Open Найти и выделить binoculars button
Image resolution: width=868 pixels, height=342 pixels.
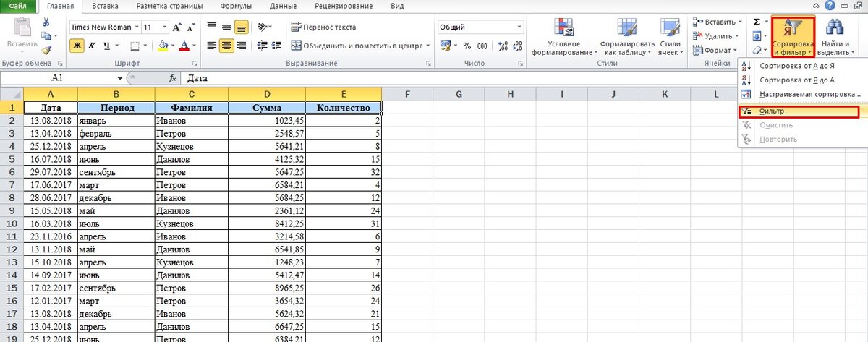pyautogui.click(x=838, y=36)
